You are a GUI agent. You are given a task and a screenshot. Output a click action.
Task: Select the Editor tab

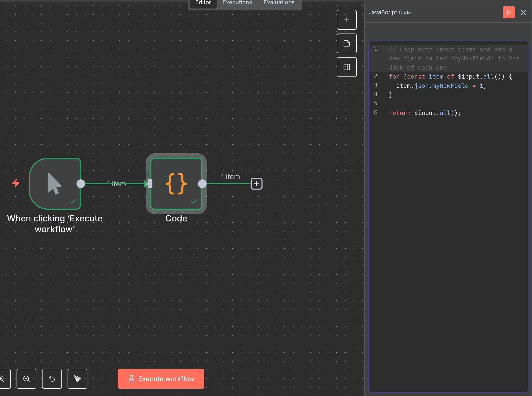(203, 3)
